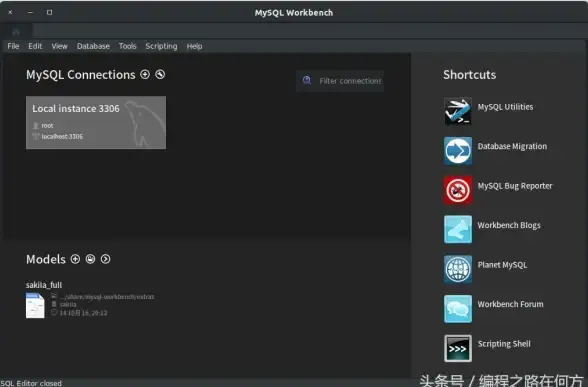The image size is (588, 387).
Task: Click the Filter connections search field
Action: pyautogui.click(x=340, y=81)
